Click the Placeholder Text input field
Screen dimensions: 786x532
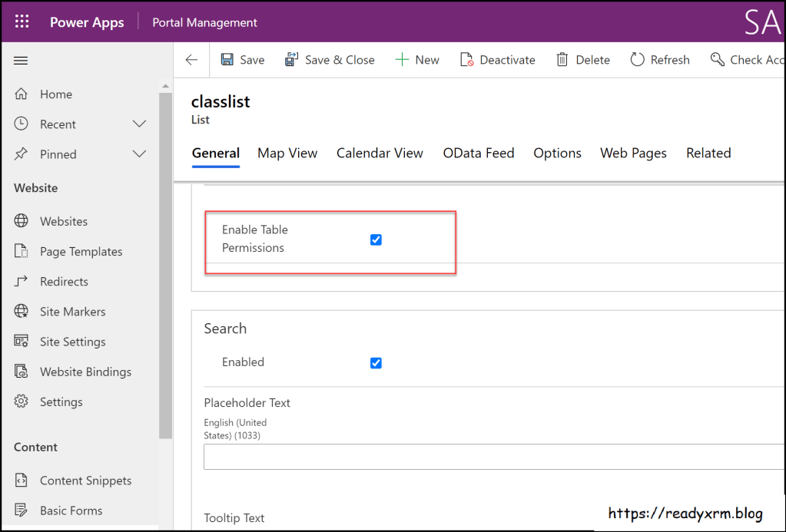(x=492, y=457)
